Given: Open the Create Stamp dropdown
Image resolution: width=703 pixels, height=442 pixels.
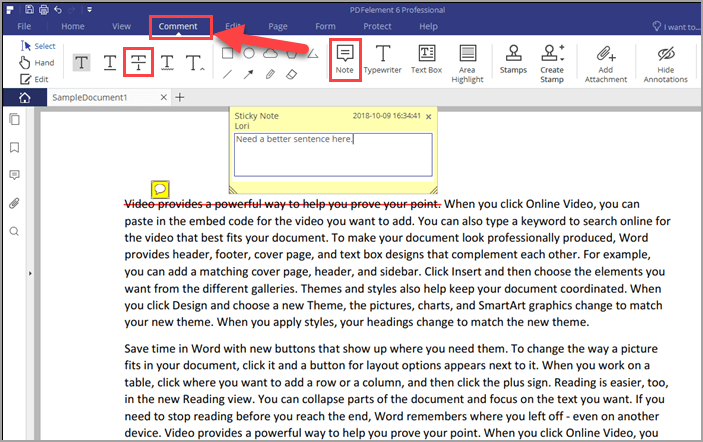Looking at the screenshot, I should tap(552, 64).
